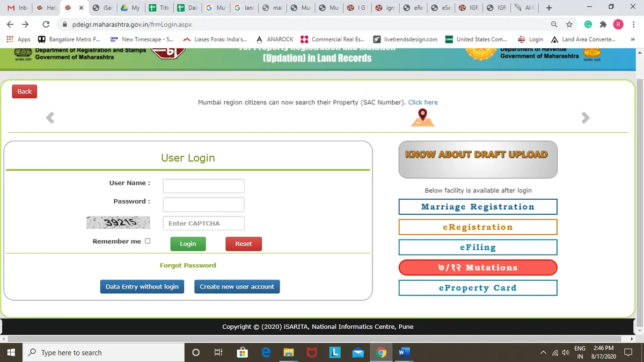Click the left carousel arrow
Image resolution: width=644 pixels, height=362 pixels.
pos(50,118)
